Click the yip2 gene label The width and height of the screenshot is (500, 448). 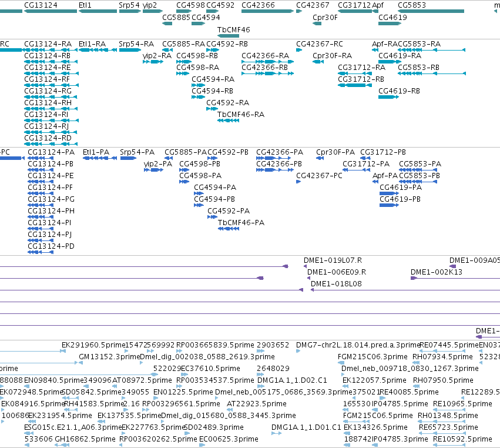[150, 5]
